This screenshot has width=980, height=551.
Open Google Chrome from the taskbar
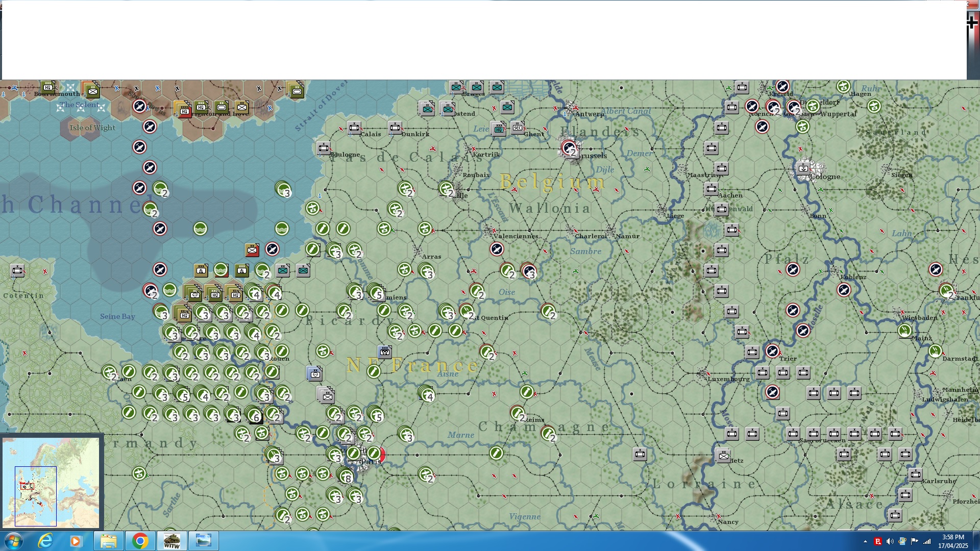140,541
